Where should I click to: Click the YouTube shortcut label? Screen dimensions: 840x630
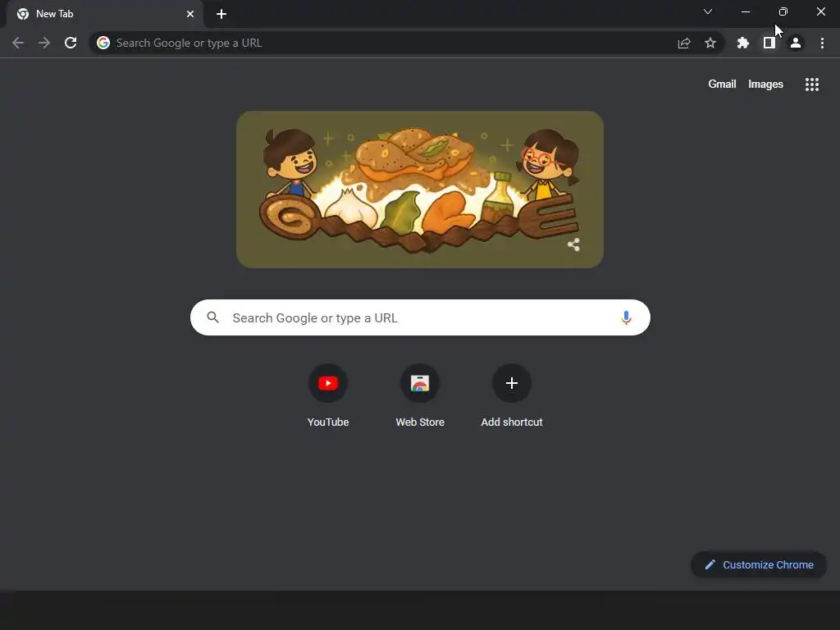(x=328, y=422)
